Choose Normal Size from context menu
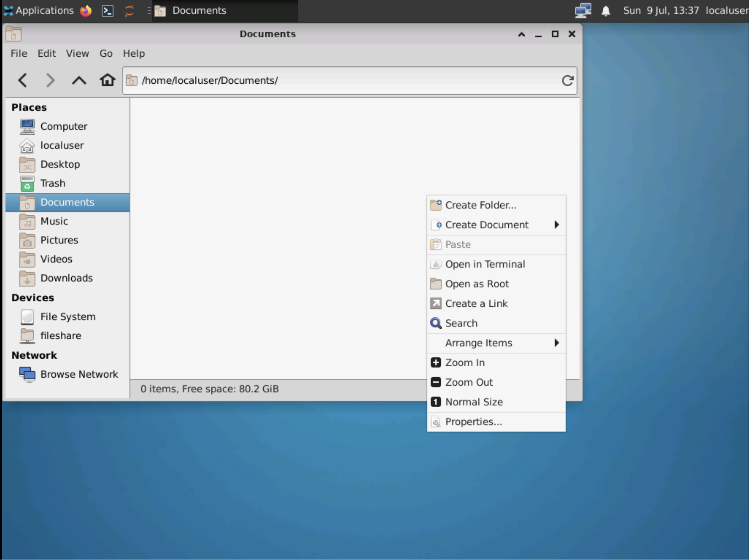Viewport: 749px width, 560px height. [496, 403]
